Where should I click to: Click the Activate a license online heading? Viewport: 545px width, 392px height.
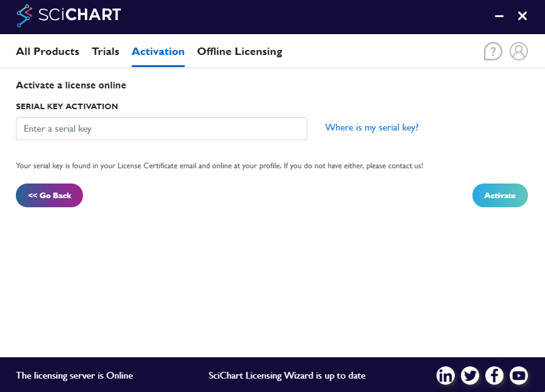pos(71,85)
